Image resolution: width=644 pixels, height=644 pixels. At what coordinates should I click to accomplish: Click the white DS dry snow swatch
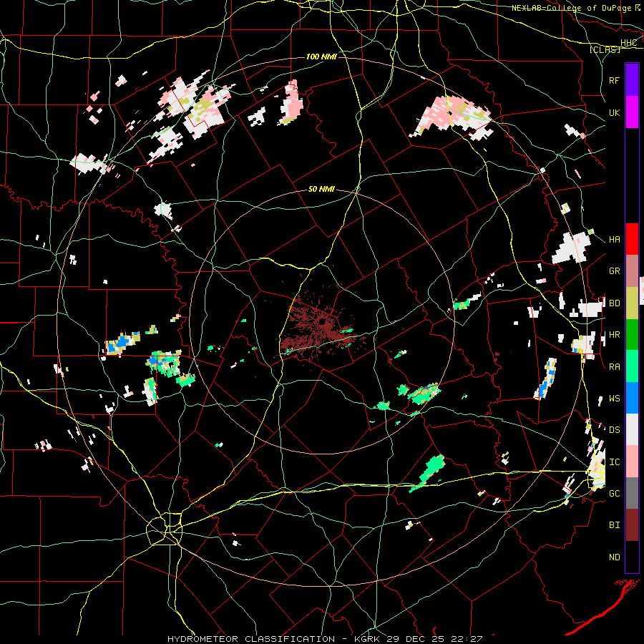[632, 429]
